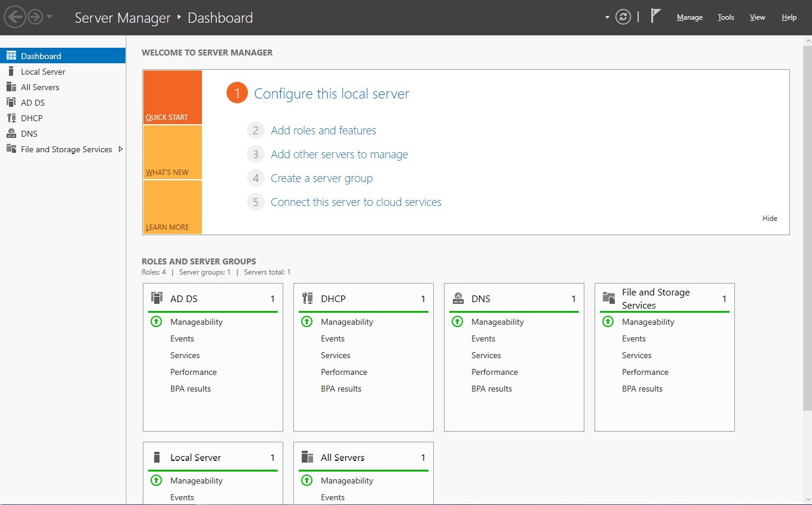Click Local Server Manageability status icon
This screenshot has height=505, width=812.
tap(156, 481)
